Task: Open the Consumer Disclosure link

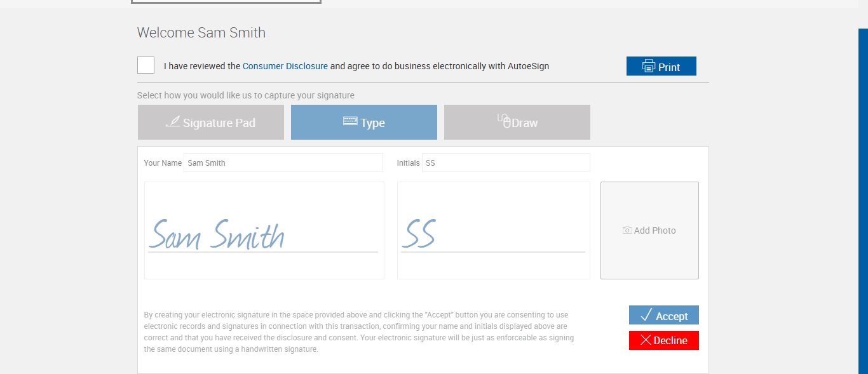Action: 285,66
